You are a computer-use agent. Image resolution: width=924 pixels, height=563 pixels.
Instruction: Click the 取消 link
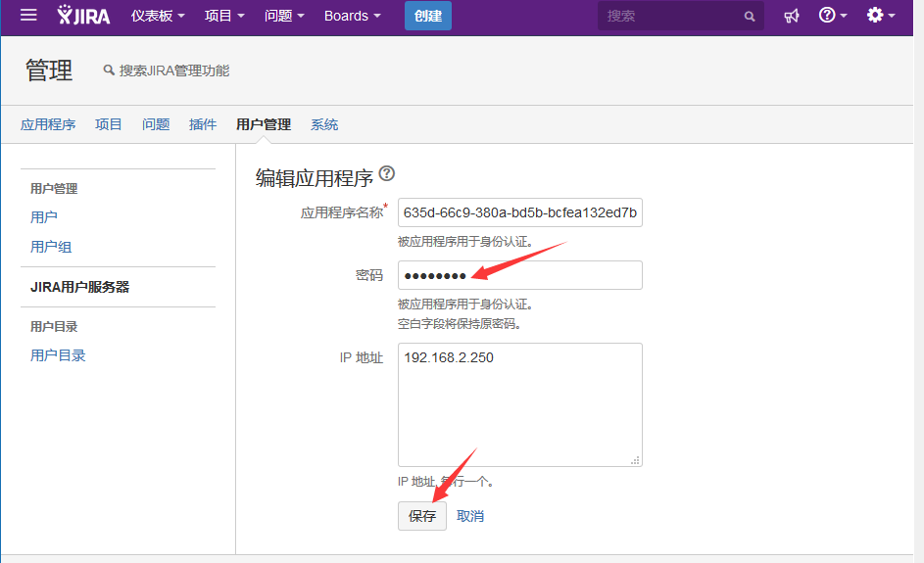[x=470, y=516]
